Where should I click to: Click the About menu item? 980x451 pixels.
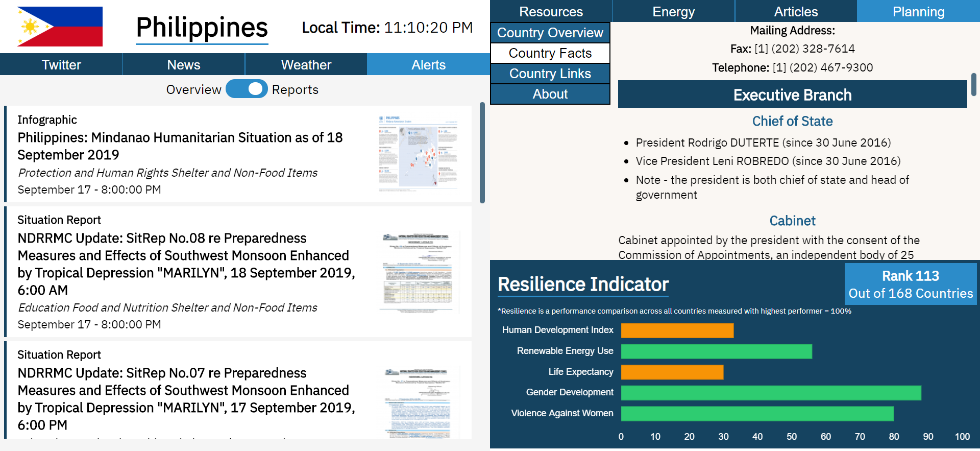click(x=550, y=94)
